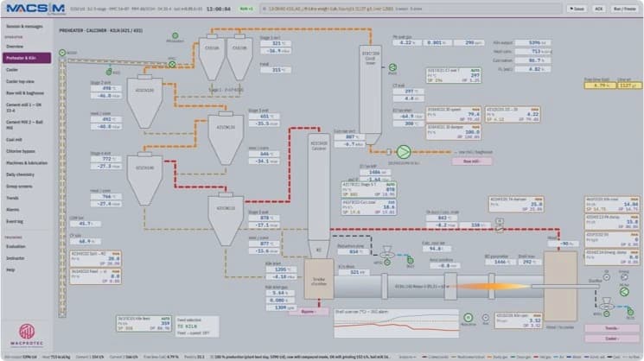The height and width of the screenshot is (361, 644).
Task: Click the green motor icon under kiln burner feeder
Action: pyautogui.click(x=606, y=313)
